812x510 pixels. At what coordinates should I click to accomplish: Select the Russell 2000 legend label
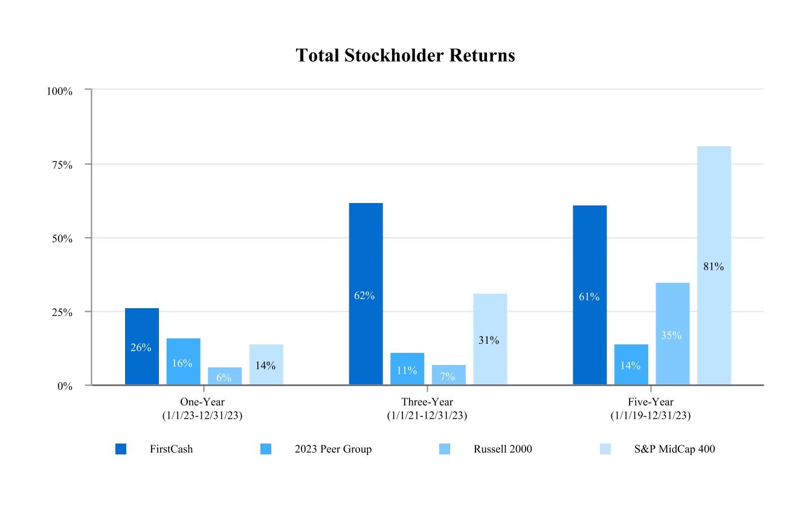coord(503,449)
